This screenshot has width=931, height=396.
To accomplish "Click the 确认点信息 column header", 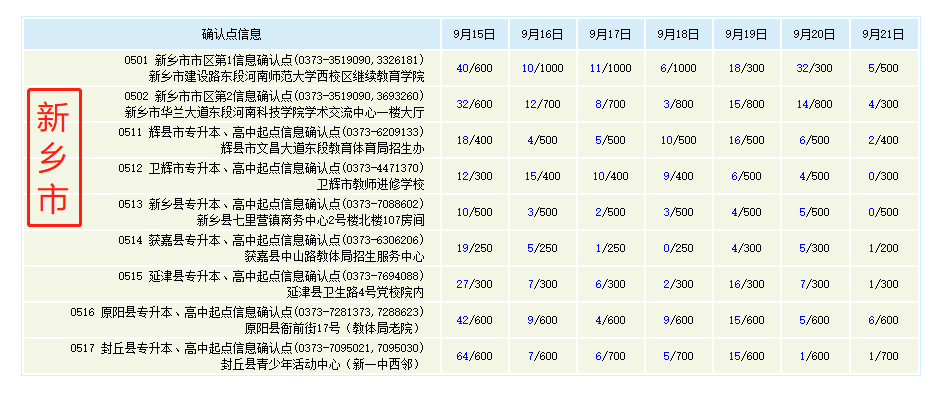I will tap(232, 34).
